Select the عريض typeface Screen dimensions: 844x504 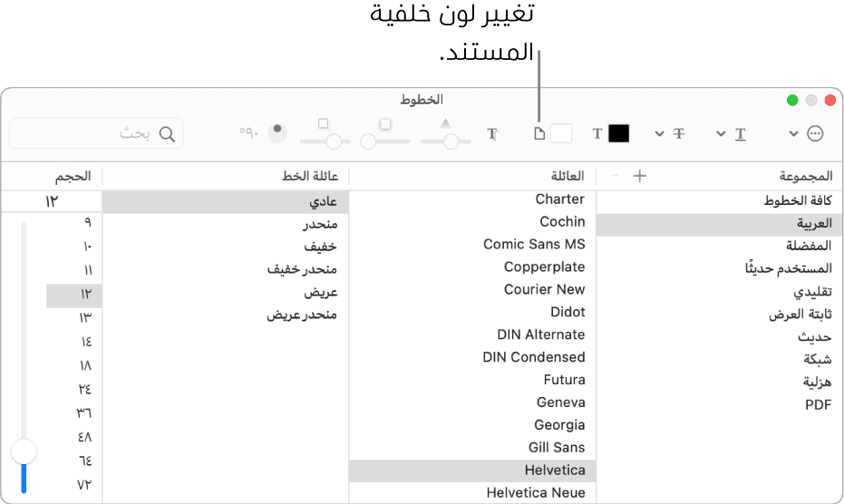[x=321, y=293]
